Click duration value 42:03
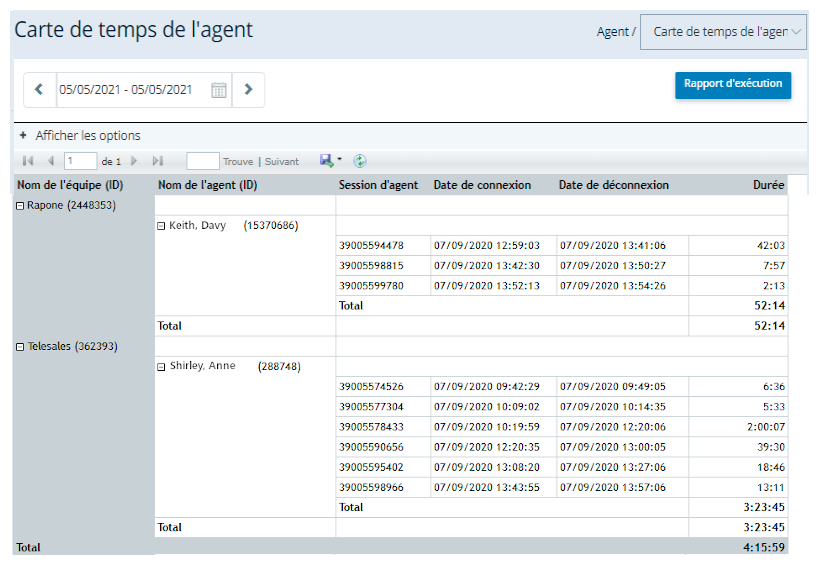The image size is (818, 571). (x=771, y=246)
